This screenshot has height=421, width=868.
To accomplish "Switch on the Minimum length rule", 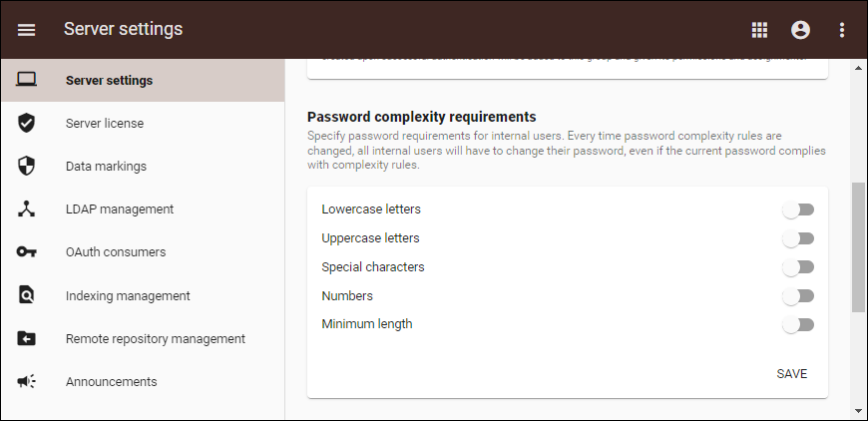I will click(x=798, y=324).
